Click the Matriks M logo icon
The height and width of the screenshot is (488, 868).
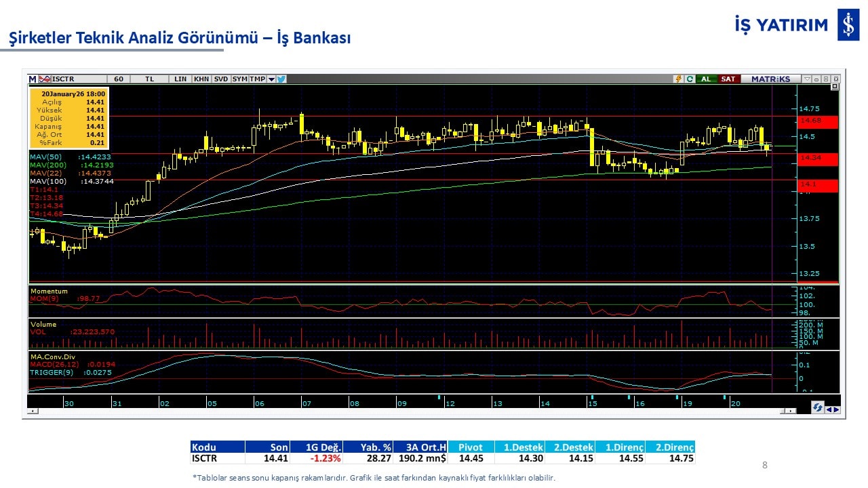pos(33,79)
